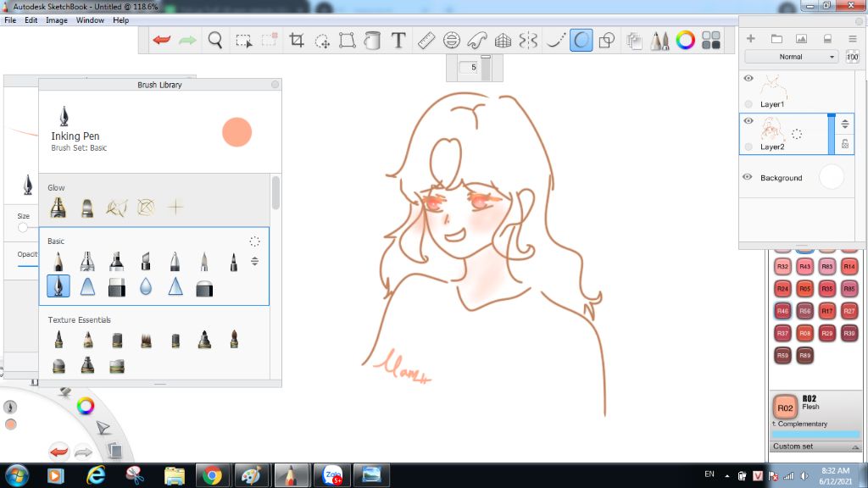Select the Text tool

398,41
